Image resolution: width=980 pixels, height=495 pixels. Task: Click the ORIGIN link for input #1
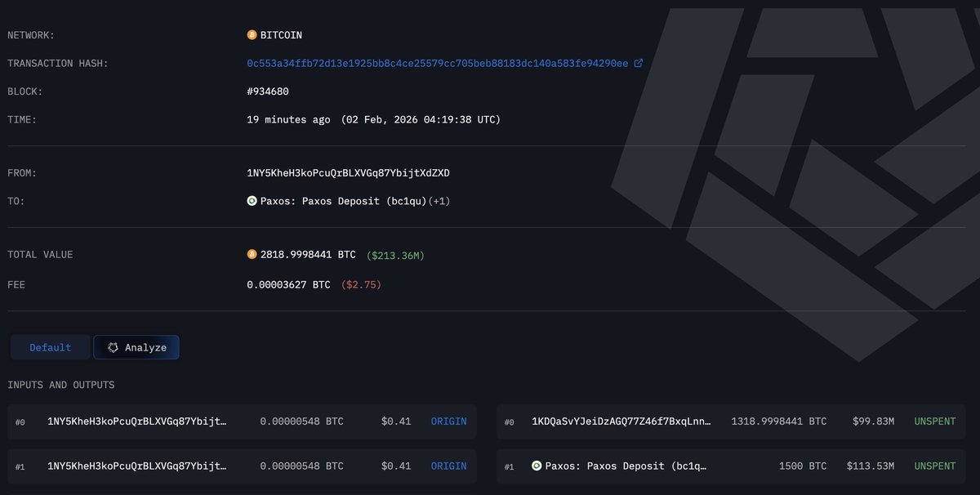pos(448,466)
